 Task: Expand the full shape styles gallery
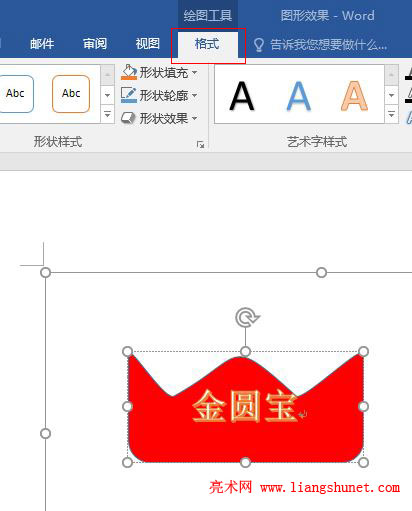point(107,115)
